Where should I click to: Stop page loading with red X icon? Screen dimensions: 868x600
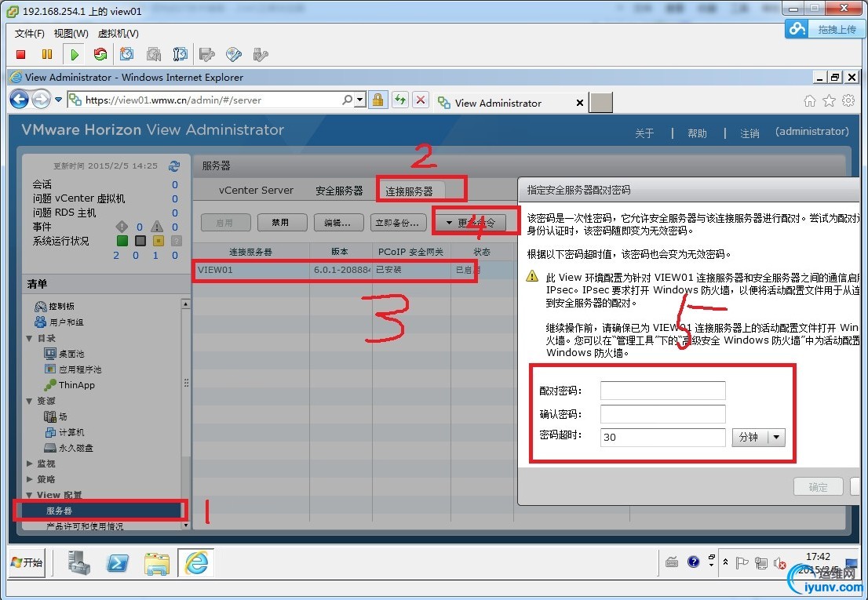tap(421, 100)
